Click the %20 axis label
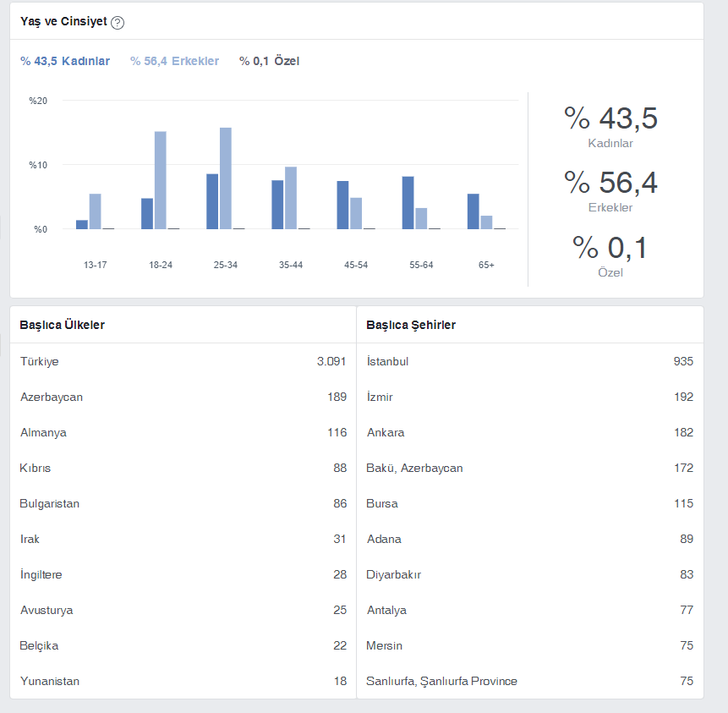The width and height of the screenshot is (728, 713). (x=38, y=101)
